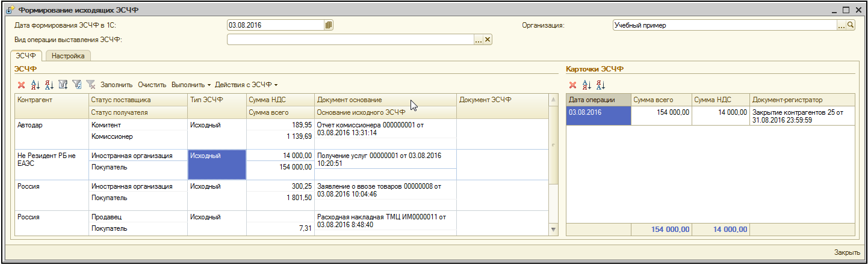Click the Очистить button
The height and width of the screenshot is (265, 868).
coord(152,85)
